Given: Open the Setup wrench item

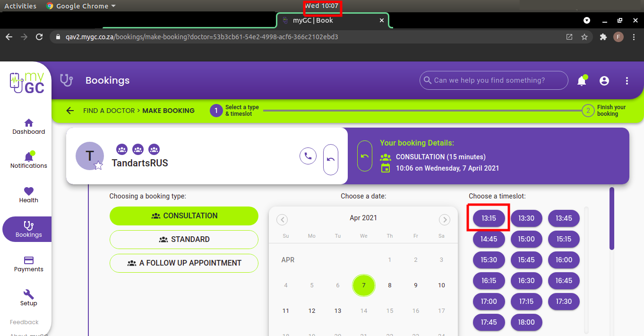Looking at the screenshot, I should (x=29, y=298).
